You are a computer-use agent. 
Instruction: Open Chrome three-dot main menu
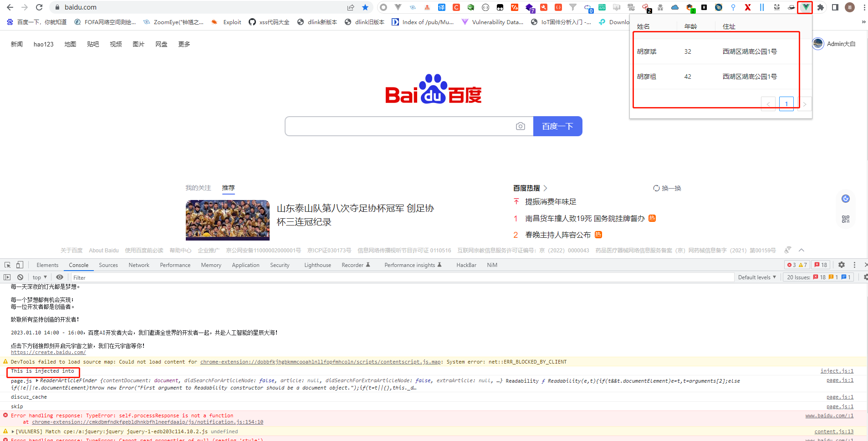coord(864,7)
